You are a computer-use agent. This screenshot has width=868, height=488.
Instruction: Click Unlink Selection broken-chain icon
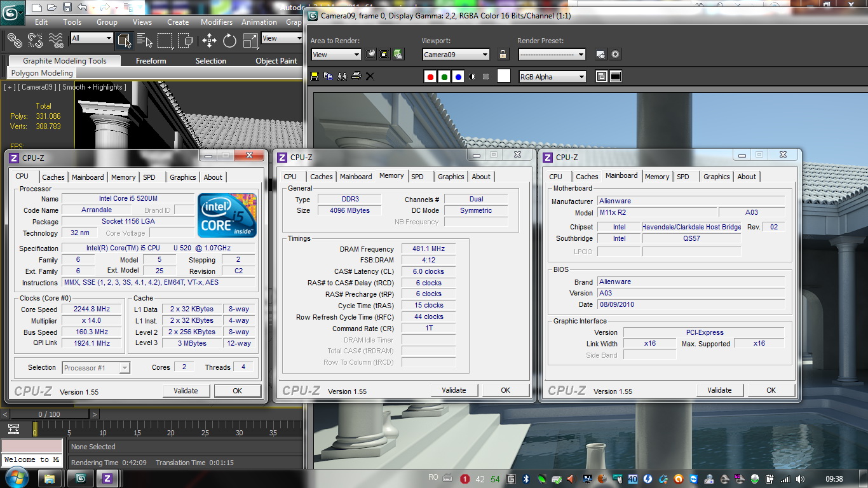pyautogui.click(x=35, y=41)
